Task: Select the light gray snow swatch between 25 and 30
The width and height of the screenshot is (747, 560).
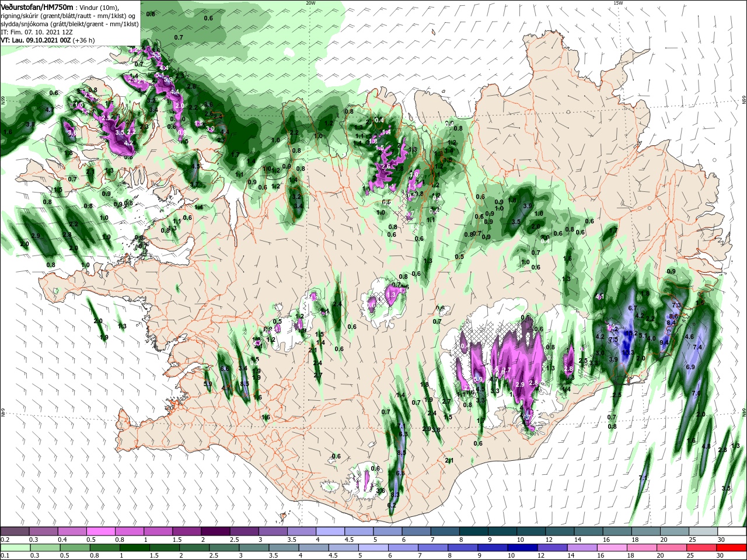Action: coord(703,531)
